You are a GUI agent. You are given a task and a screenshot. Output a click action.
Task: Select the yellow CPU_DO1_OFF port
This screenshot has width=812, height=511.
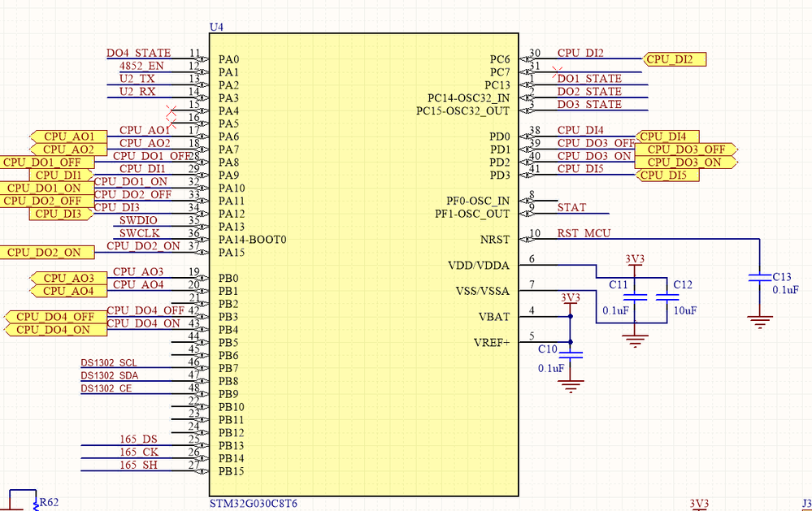[x=46, y=162]
